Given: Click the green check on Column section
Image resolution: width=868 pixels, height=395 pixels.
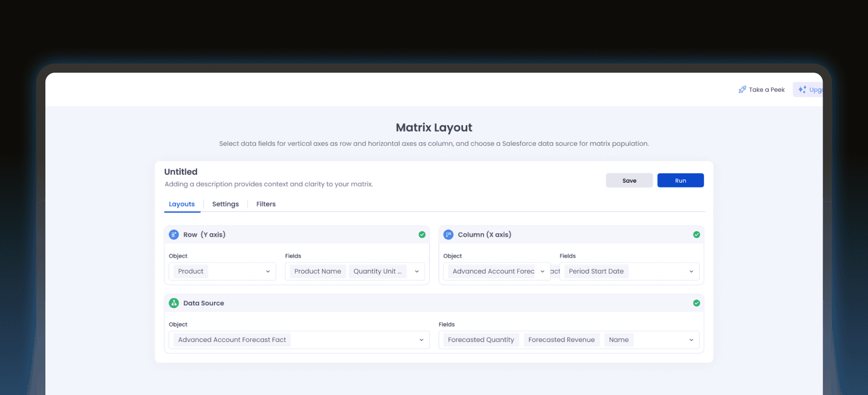Looking at the screenshot, I should click(x=697, y=235).
